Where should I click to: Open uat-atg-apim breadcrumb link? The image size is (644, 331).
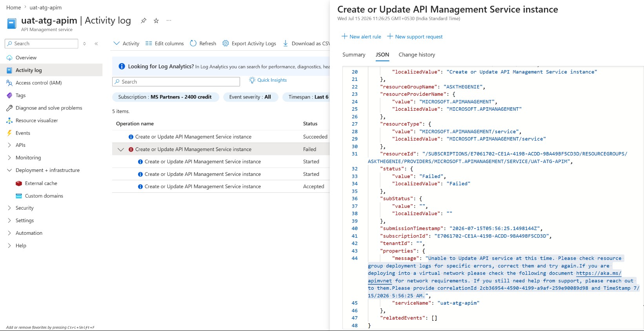pyautogui.click(x=45, y=7)
